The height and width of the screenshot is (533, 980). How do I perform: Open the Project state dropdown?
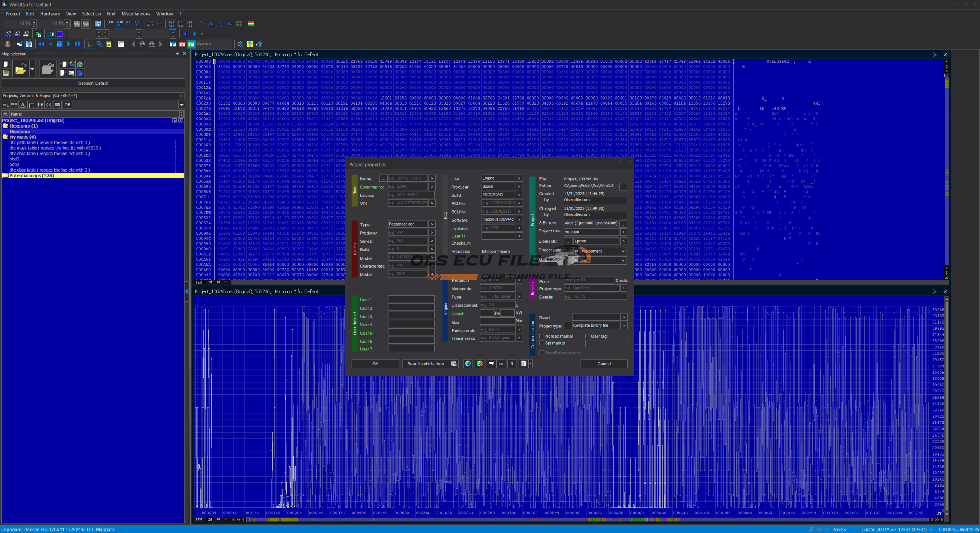(623, 251)
